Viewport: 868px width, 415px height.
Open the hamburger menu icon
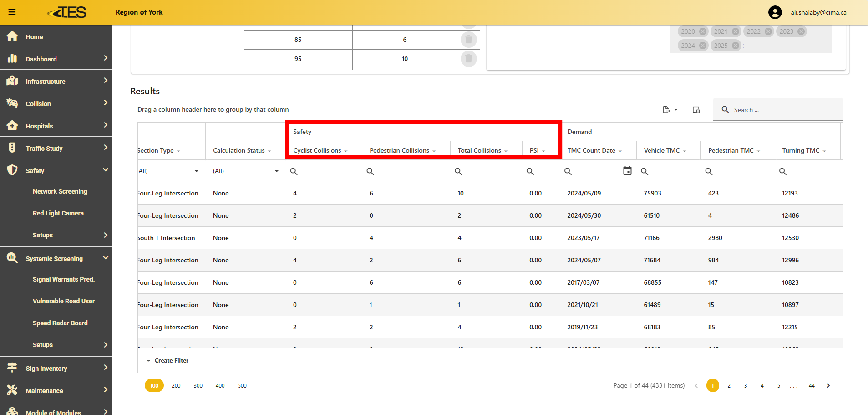(x=12, y=12)
